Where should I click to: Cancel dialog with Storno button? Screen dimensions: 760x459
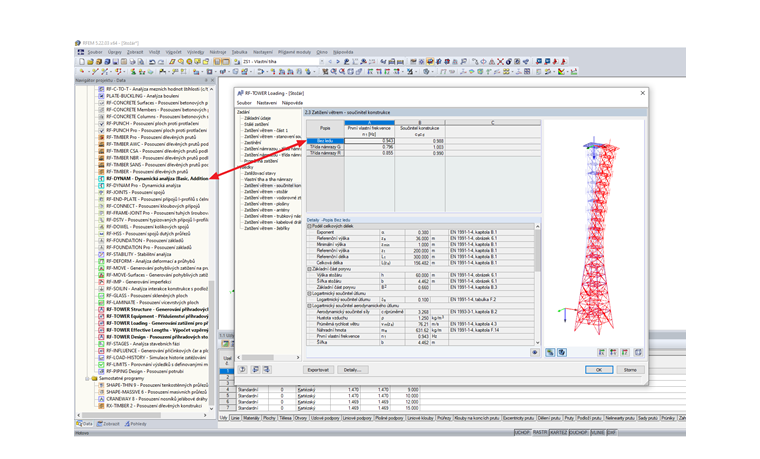pos(630,370)
